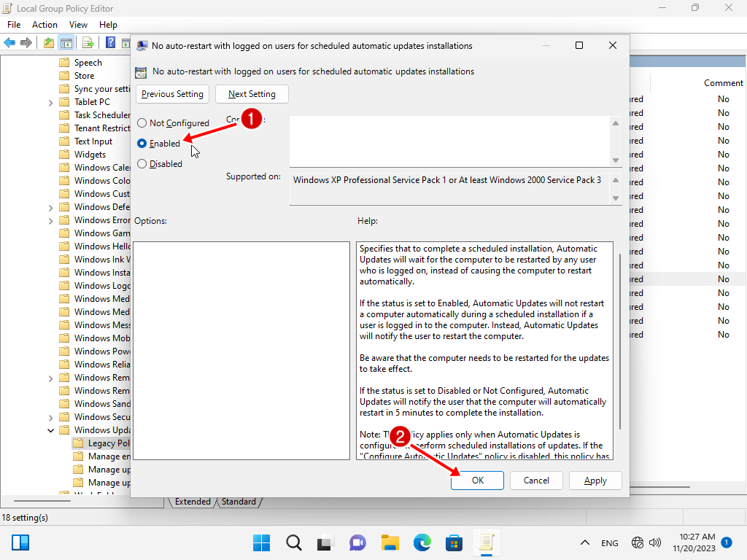The height and width of the screenshot is (560, 747).
Task: Open the Windows Start menu icon
Action: [x=262, y=542]
